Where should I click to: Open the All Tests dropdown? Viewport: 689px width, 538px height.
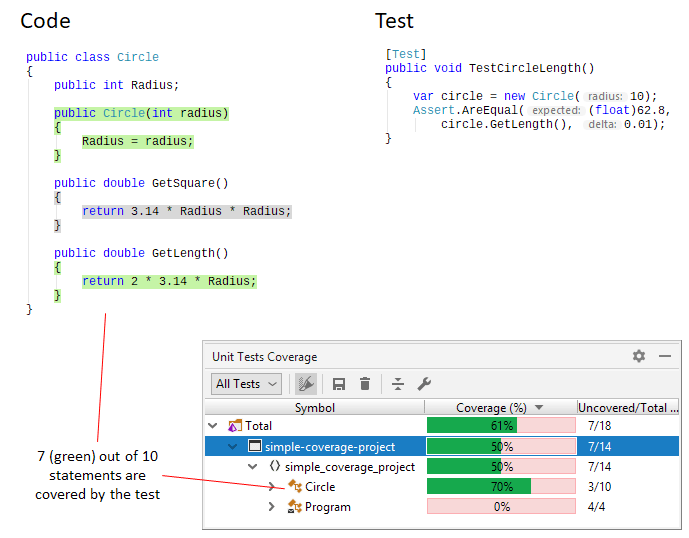pos(246,384)
